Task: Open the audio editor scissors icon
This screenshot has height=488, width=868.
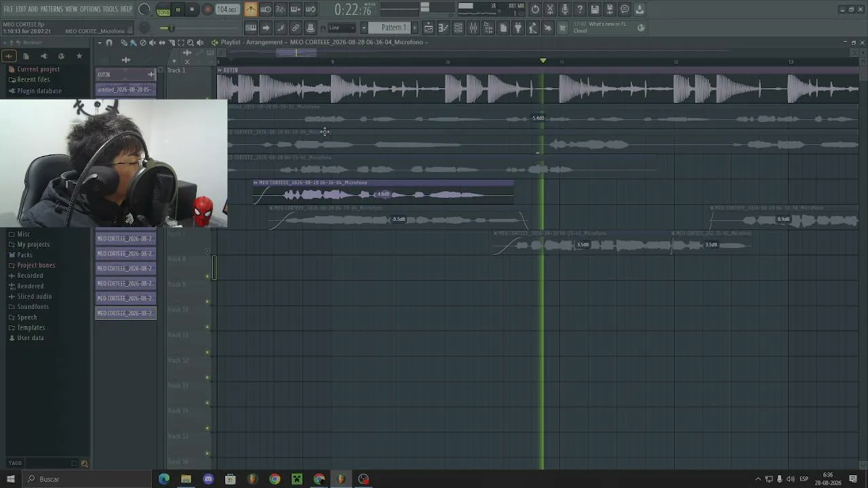Action: point(550,9)
